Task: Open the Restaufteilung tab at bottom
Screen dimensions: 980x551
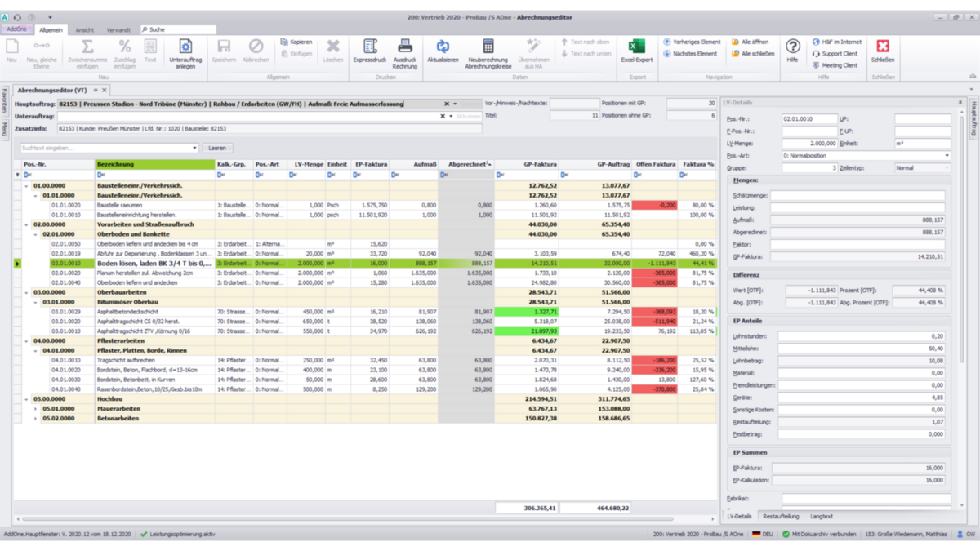Action: 781,516
